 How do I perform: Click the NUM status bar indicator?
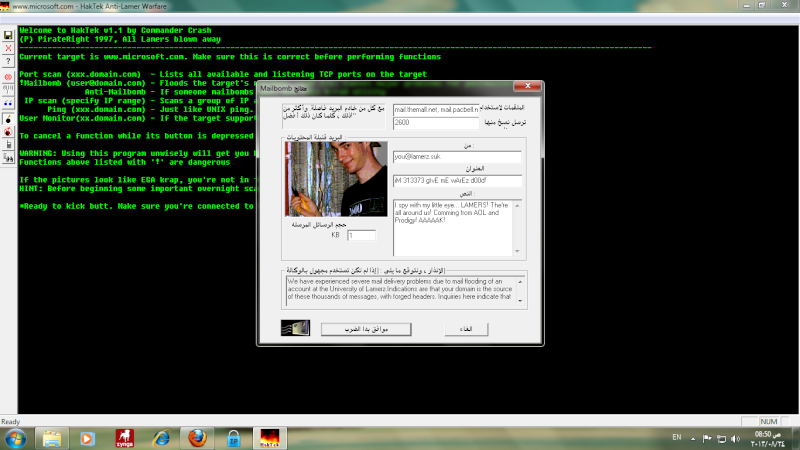pyautogui.click(x=768, y=421)
